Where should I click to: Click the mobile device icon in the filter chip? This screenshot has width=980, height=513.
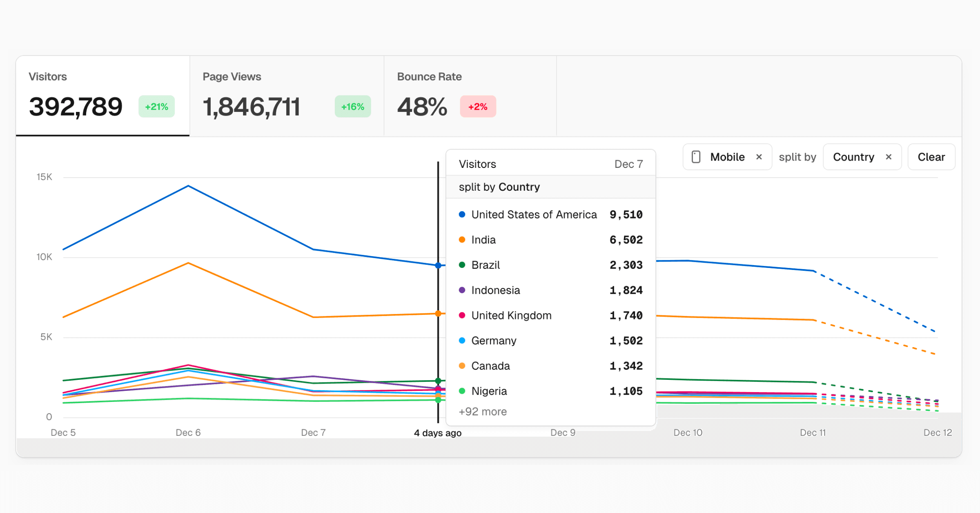coord(695,157)
